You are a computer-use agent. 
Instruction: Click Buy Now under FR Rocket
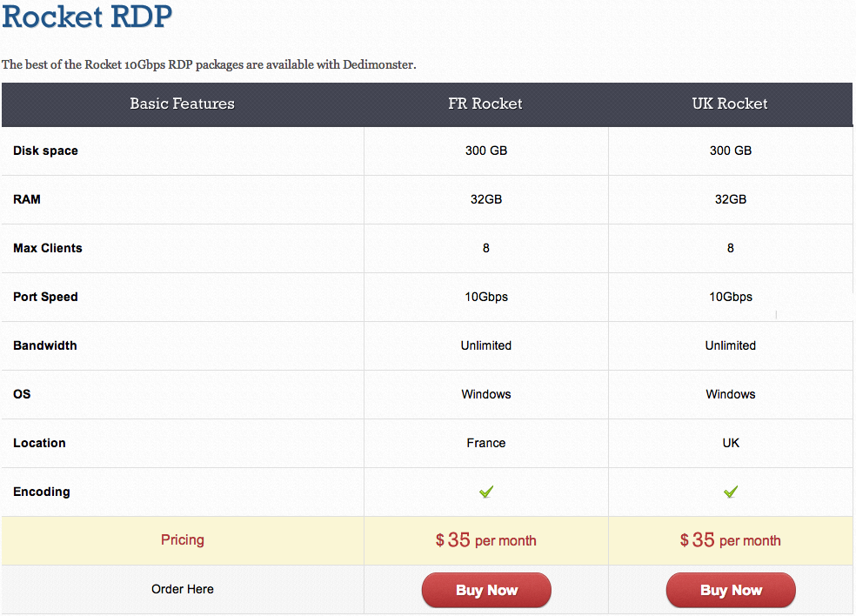click(x=486, y=590)
